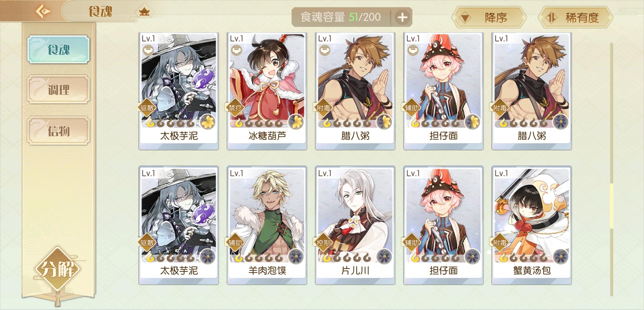
Task: Click the downward triangle next to 降序
Action: (x=465, y=18)
